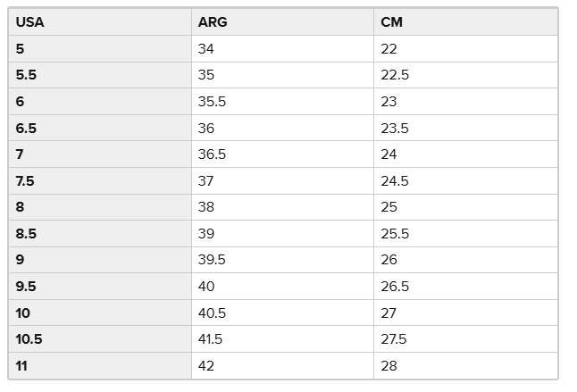The width and height of the screenshot is (577, 392).
Task: Select the 25.5 CM cell
Action: pos(395,233)
